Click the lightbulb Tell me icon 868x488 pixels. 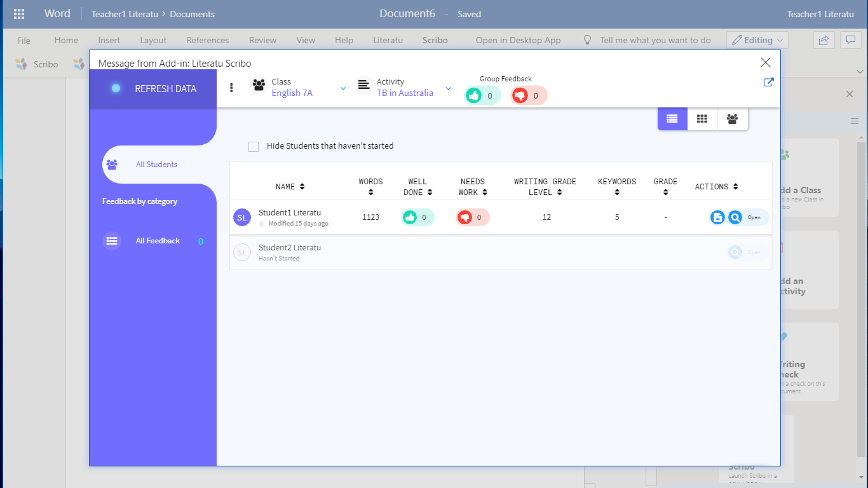point(588,40)
